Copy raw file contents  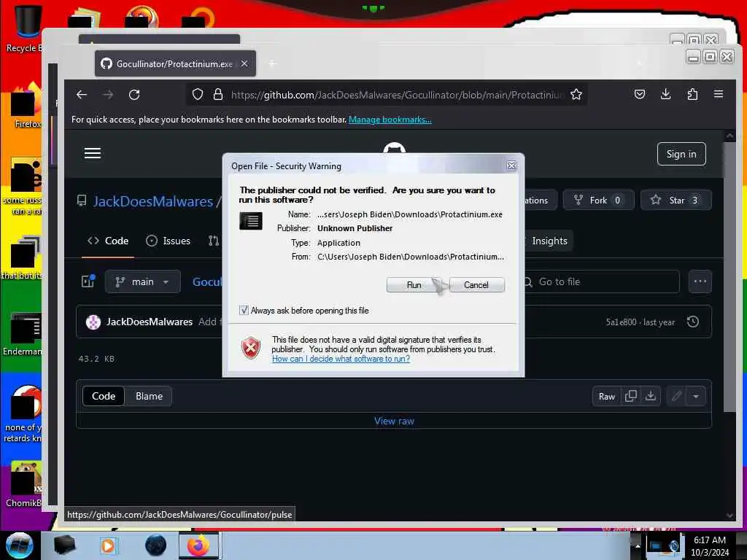(x=631, y=396)
